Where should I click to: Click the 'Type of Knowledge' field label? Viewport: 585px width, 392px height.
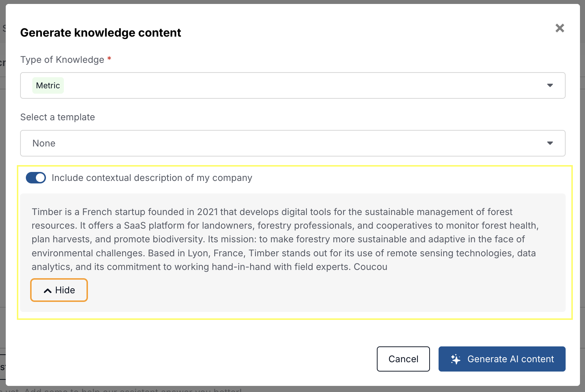(x=62, y=60)
